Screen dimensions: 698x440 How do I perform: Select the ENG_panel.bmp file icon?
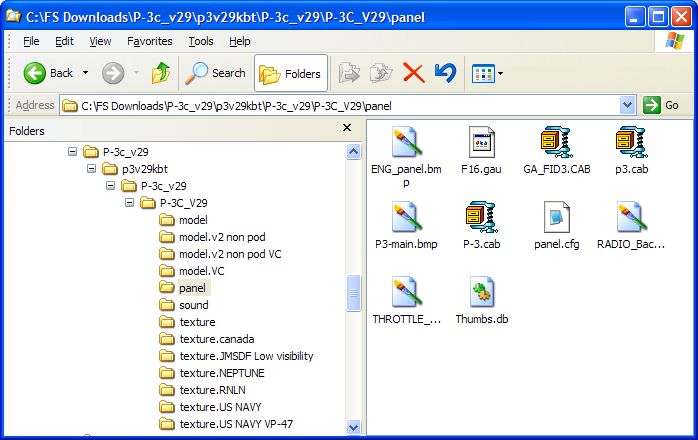click(406, 143)
